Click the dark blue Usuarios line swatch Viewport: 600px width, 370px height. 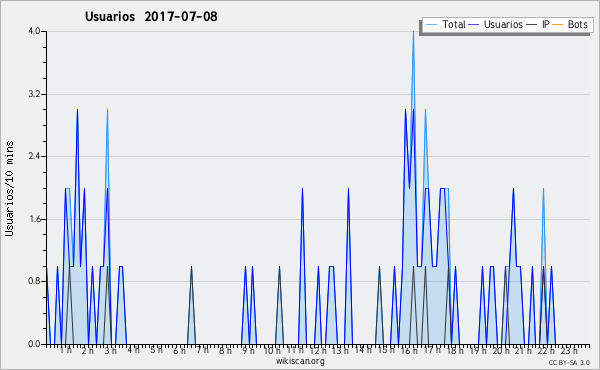point(474,24)
